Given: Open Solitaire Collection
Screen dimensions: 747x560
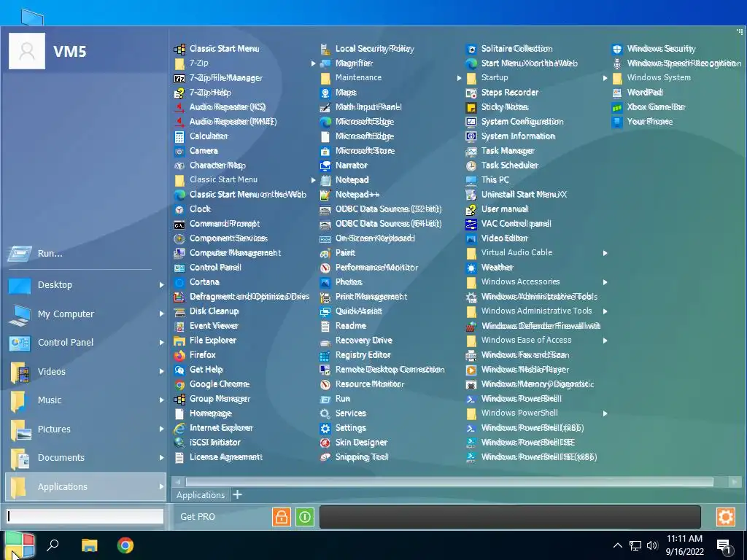Looking at the screenshot, I should (509, 49).
